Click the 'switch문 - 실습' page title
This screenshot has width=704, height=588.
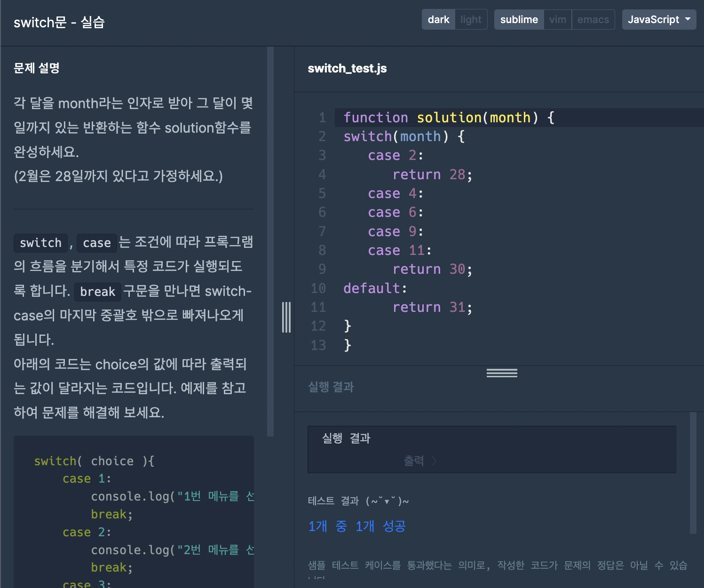click(59, 22)
